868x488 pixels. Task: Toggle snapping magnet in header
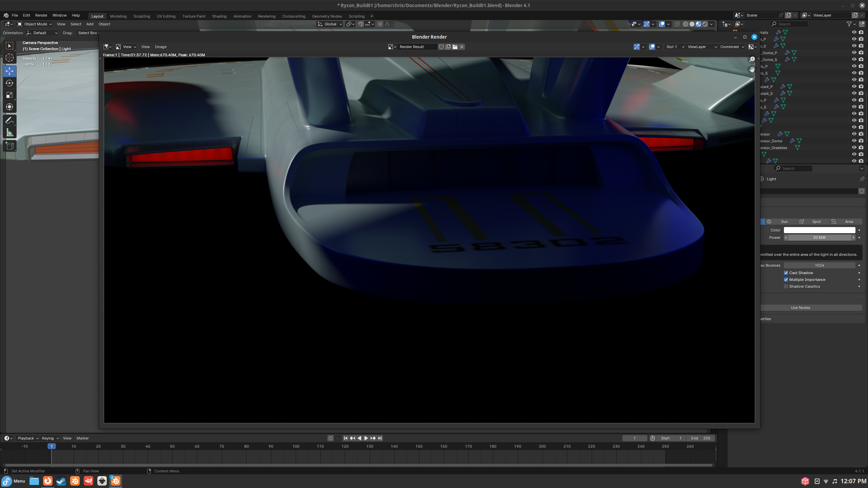[x=361, y=24]
